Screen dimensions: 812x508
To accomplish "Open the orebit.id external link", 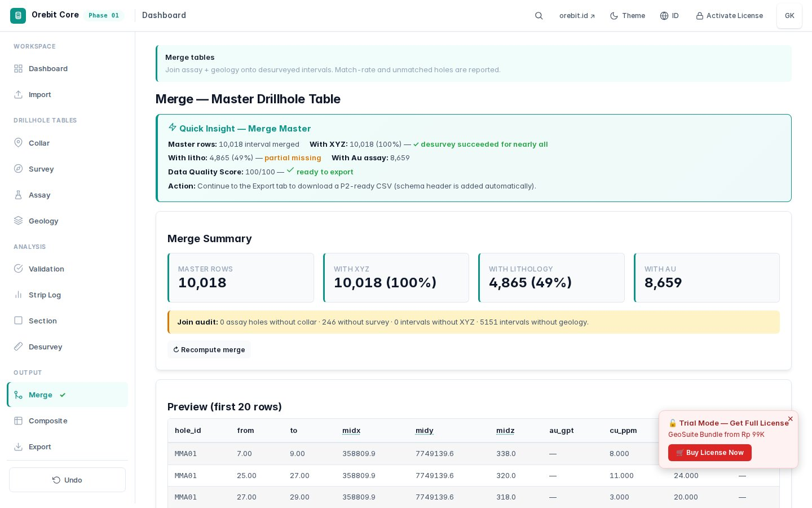I will [577, 16].
